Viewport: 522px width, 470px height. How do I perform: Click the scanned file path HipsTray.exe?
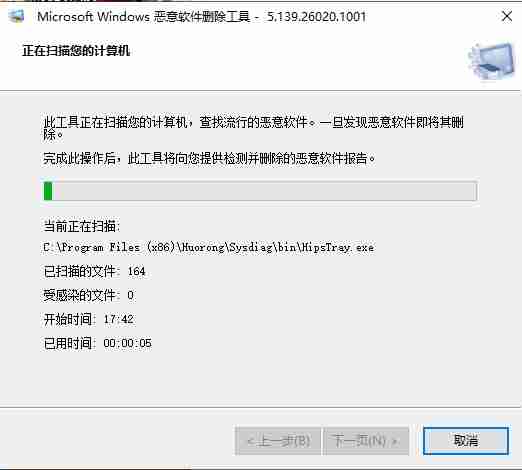209,247
